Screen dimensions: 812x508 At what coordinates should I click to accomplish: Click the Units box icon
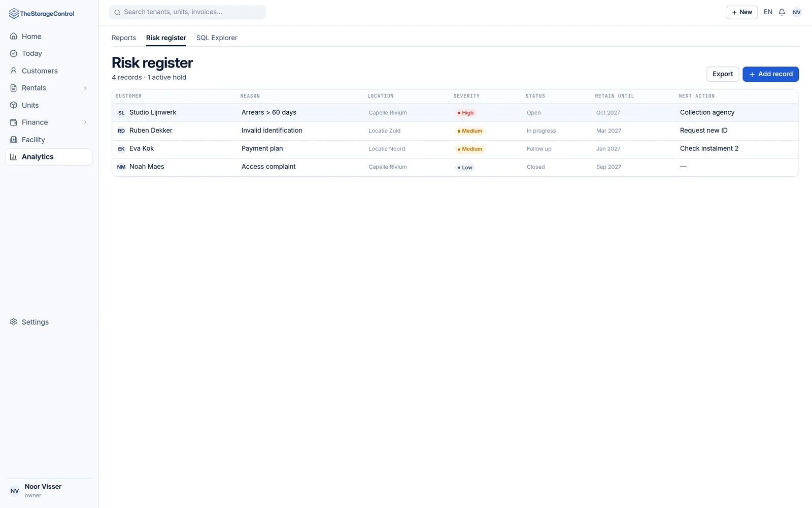(14, 105)
